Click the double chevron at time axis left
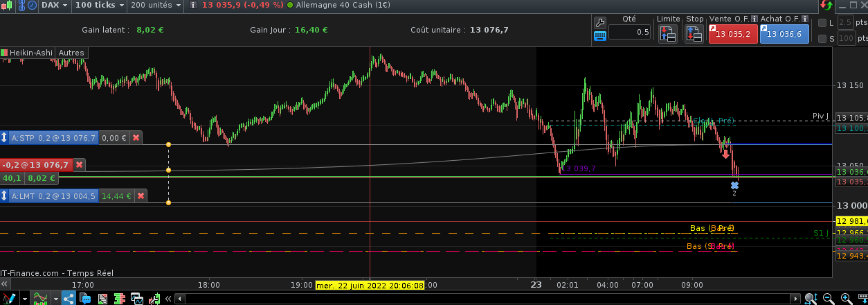 (4, 284)
